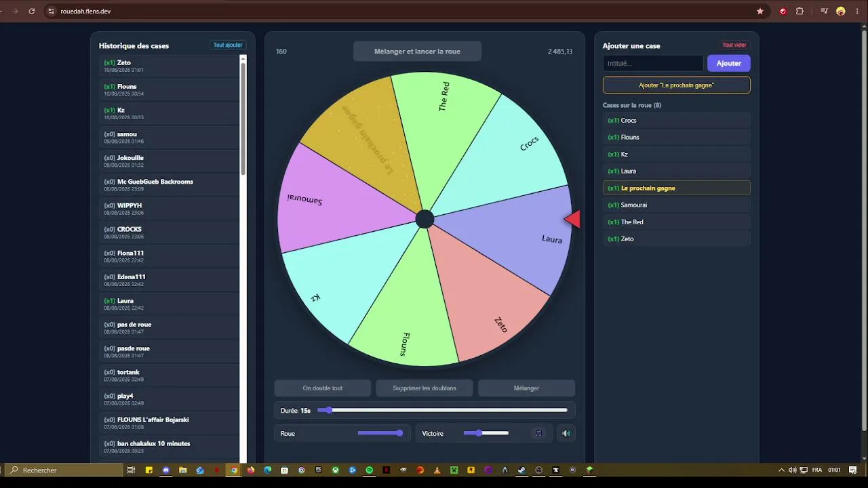
Task: Click the browser address bar URL
Action: click(x=85, y=12)
